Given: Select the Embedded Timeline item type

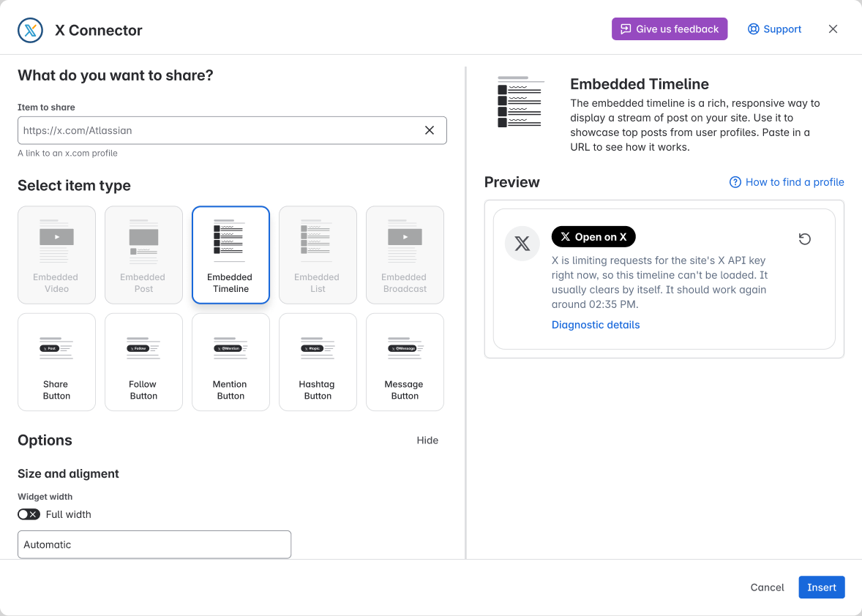Looking at the screenshot, I should tap(231, 255).
